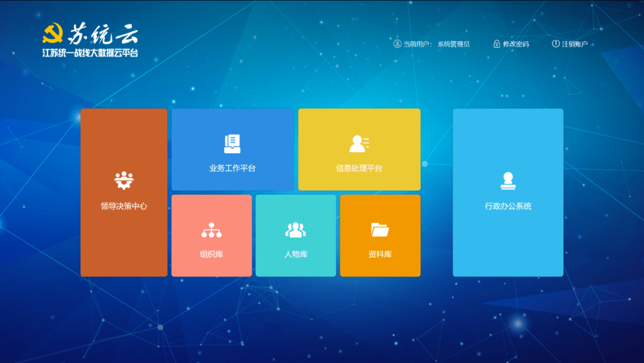Image resolution: width=644 pixels, height=363 pixels.
Task: Open the 修改密码 link
Action: (x=516, y=44)
